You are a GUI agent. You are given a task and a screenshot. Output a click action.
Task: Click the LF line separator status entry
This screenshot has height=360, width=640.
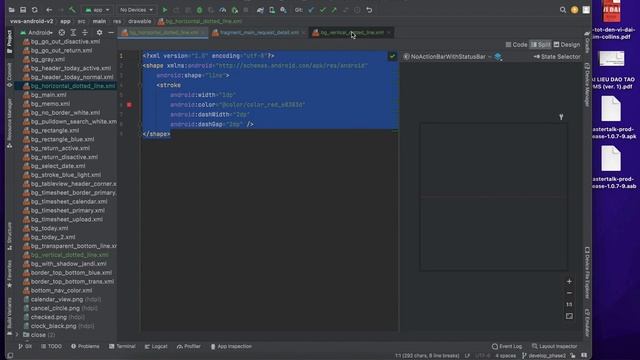click(x=467, y=356)
